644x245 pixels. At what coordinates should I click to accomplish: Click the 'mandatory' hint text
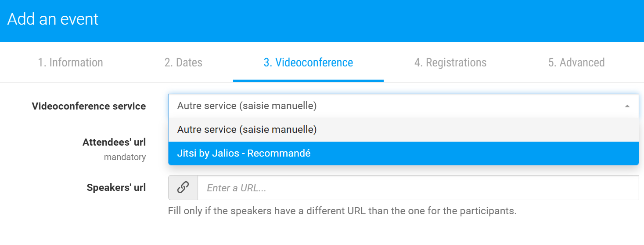pos(125,157)
